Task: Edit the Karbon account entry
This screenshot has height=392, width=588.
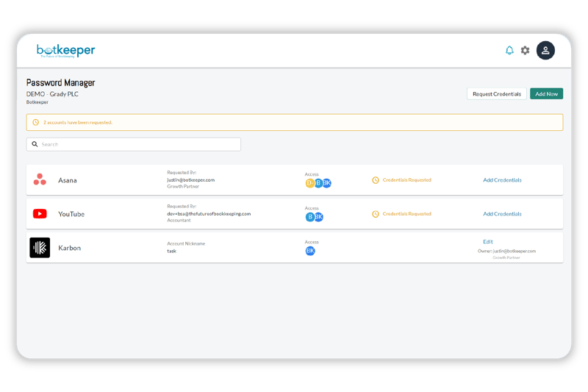Action: 488,241
